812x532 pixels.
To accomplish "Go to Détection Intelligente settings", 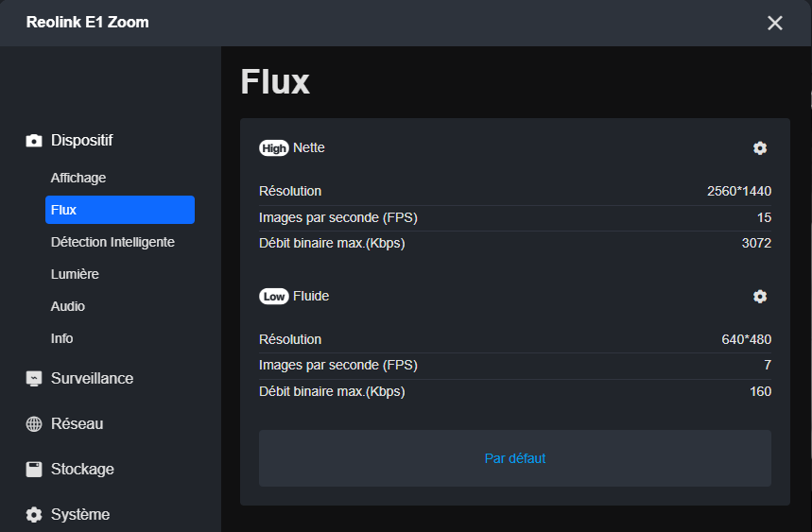I will [x=112, y=242].
